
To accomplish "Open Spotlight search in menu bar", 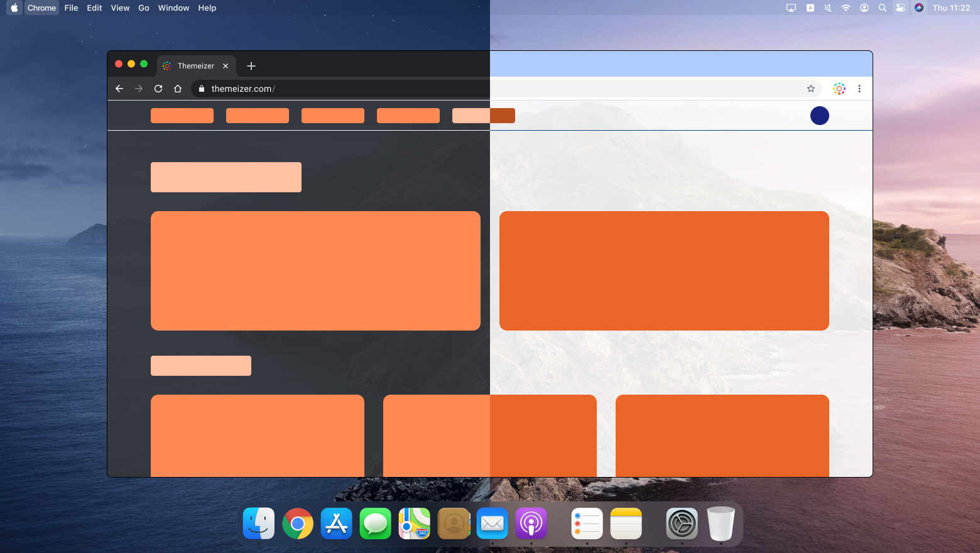I will point(883,8).
